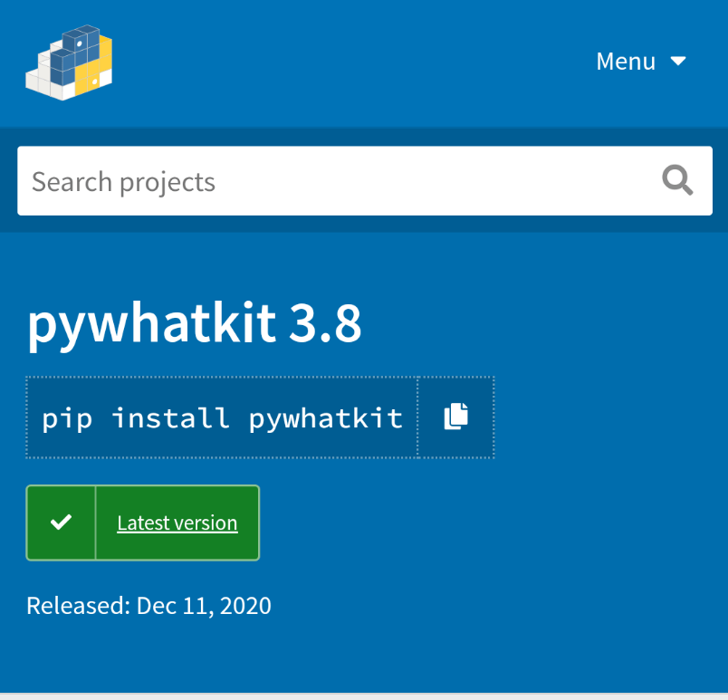The height and width of the screenshot is (700, 728).
Task: Click the PyPI cube logo
Action: point(69,62)
